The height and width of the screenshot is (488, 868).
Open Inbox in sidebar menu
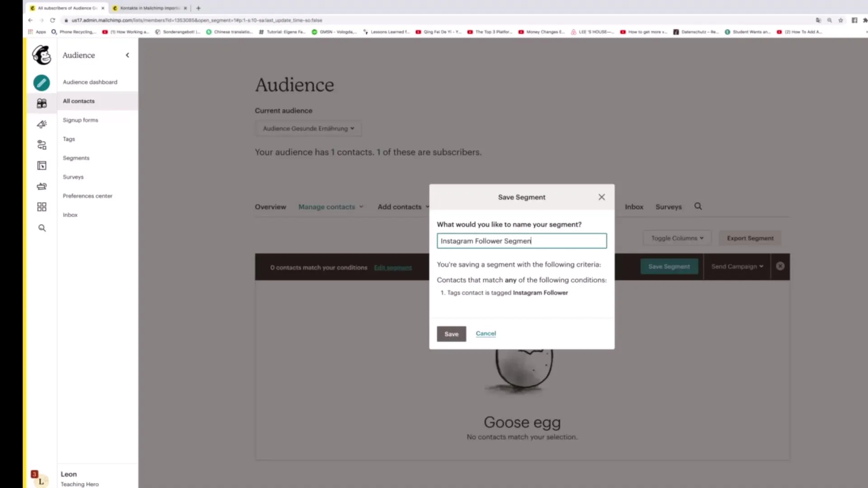[70, 215]
